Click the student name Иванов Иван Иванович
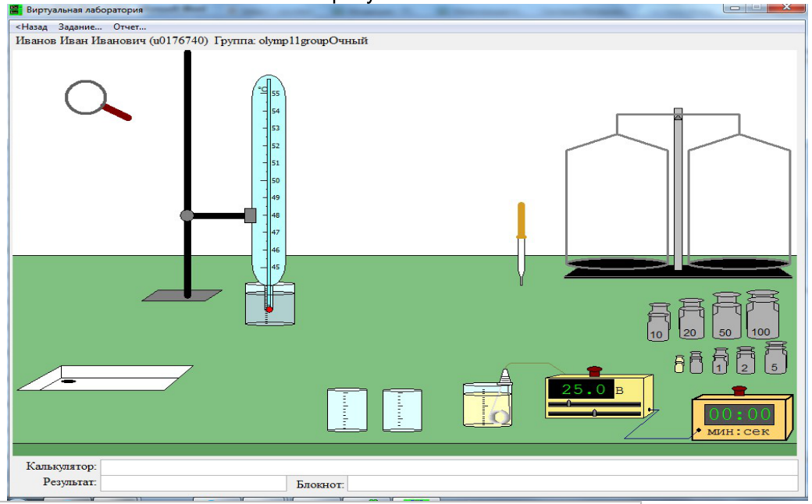 tap(80, 41)
